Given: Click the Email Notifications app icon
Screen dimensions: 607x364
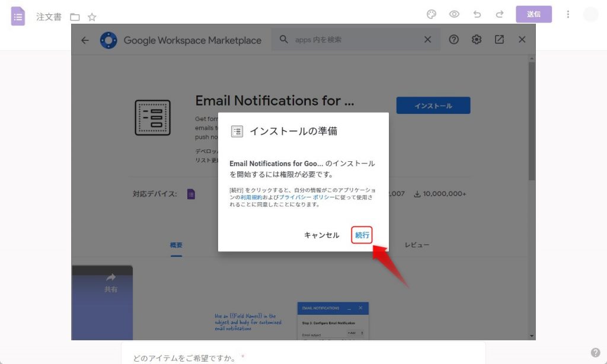Looking at the screenshot, I should click(152, 117).
